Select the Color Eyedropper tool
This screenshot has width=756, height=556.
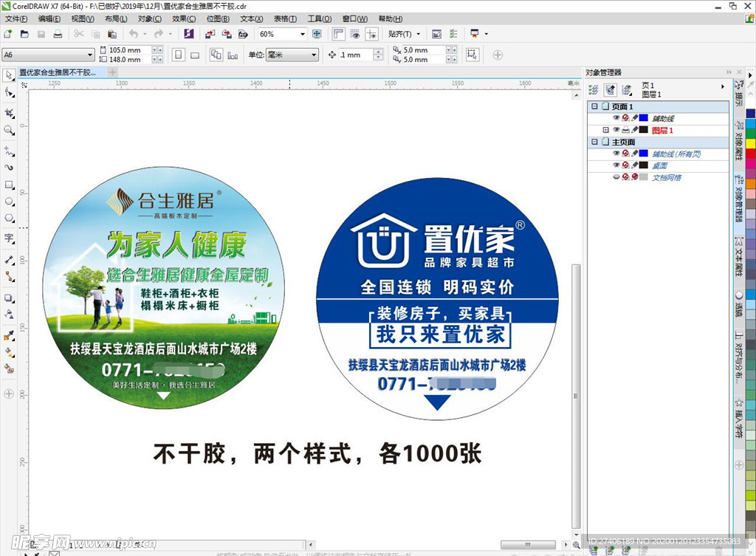pyautogui.click(x=9, y=336)
